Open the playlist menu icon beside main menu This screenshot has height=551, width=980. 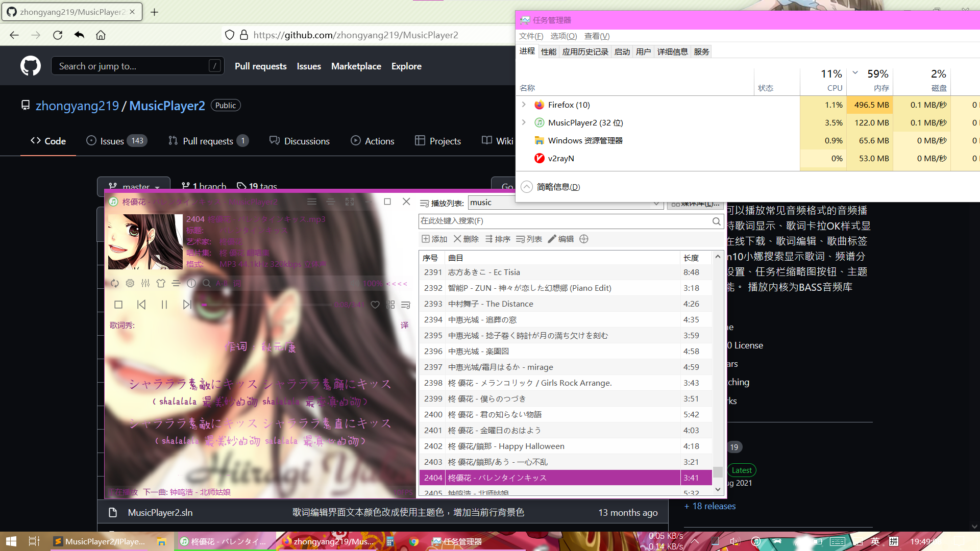tap(331, 202)
